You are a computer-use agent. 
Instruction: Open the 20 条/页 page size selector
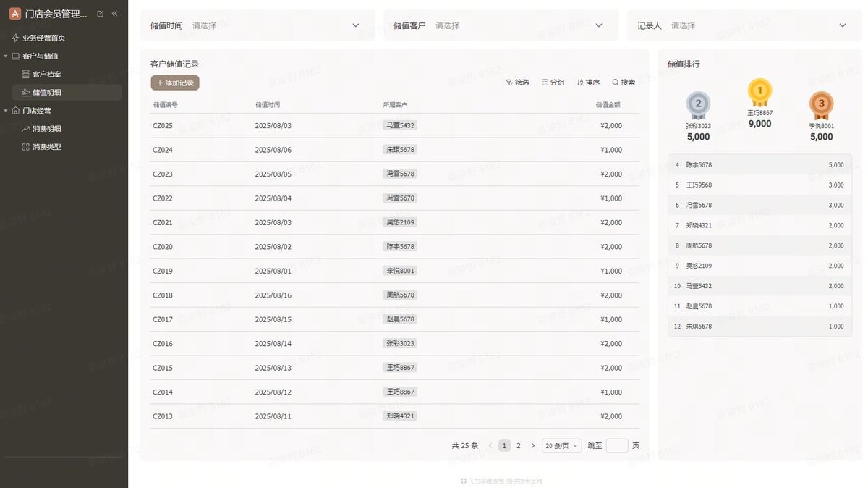[561, 446]
